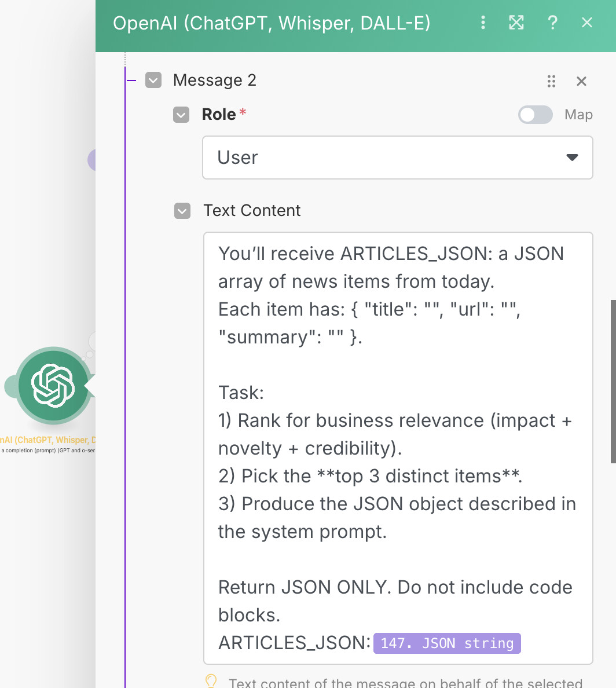616x688 pixels.
Task: Collapse the Role field
Action: click(x=181, y=115)
